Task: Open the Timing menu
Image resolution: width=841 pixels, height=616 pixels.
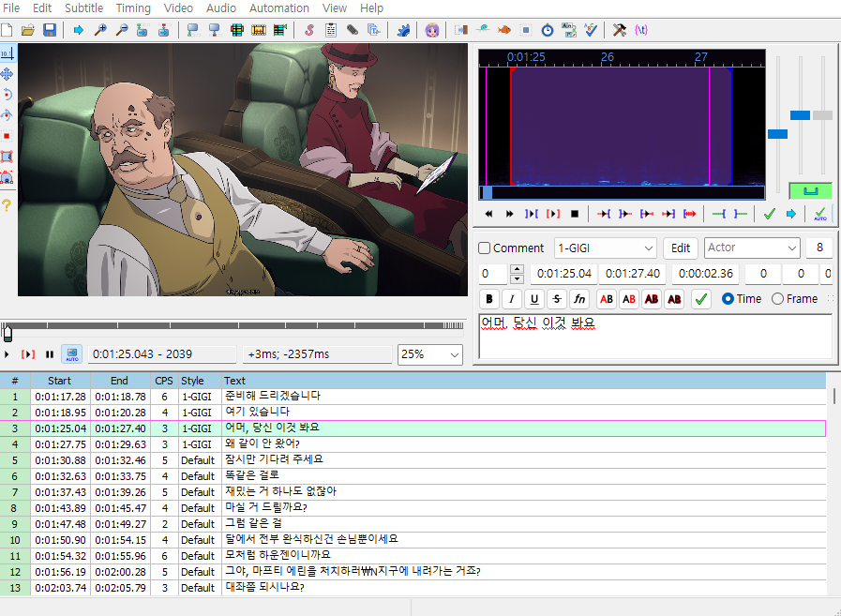Action: [x=133, y=8]
